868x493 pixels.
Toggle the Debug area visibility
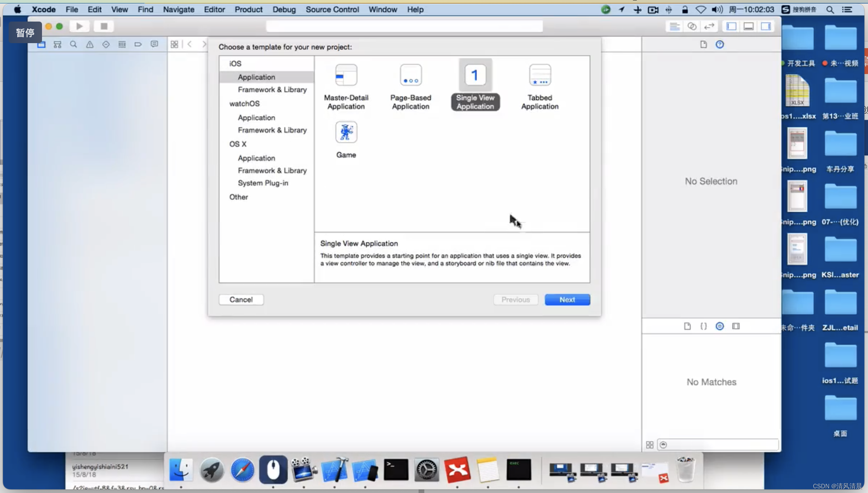[x=748, y=26]
